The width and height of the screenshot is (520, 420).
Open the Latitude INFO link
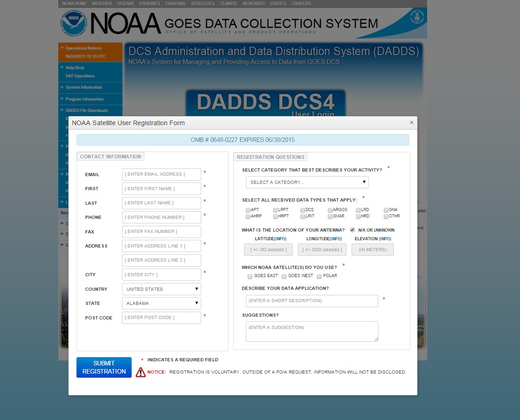[x=280, y=239]
